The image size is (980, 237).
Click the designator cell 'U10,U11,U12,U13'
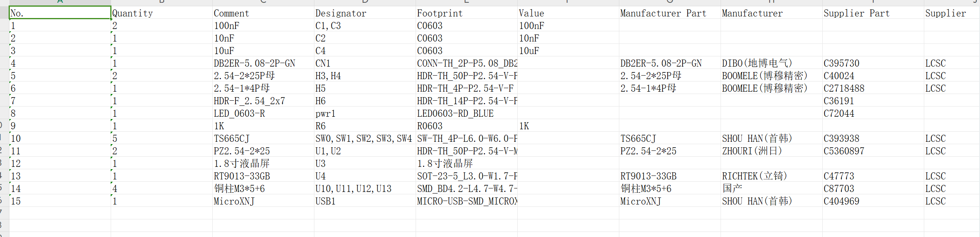point(353,189)
